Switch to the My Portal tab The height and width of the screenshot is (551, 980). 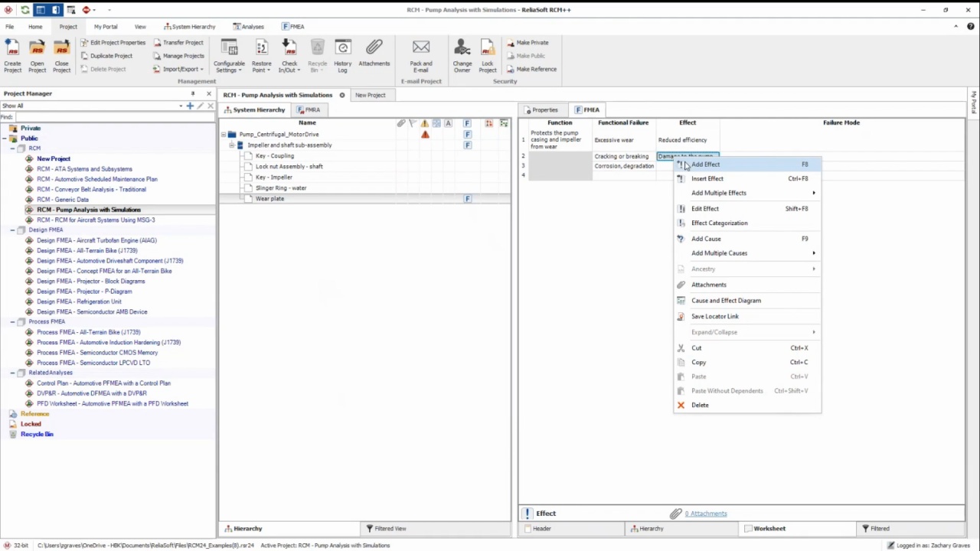coord(106,27)
